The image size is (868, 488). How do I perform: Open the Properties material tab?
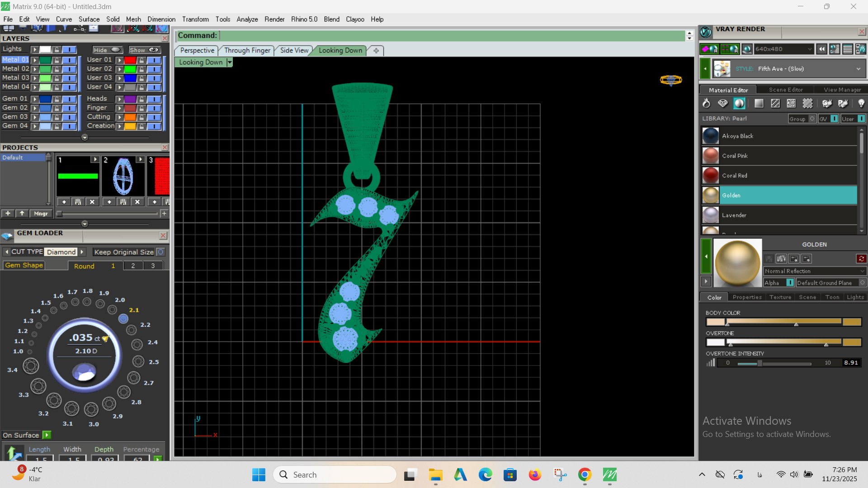tap(747, 297)
